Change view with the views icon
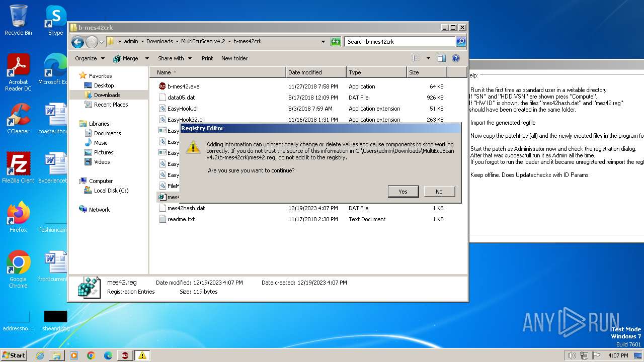The width and height of the screenshot is (644, 362). [416, 58]
